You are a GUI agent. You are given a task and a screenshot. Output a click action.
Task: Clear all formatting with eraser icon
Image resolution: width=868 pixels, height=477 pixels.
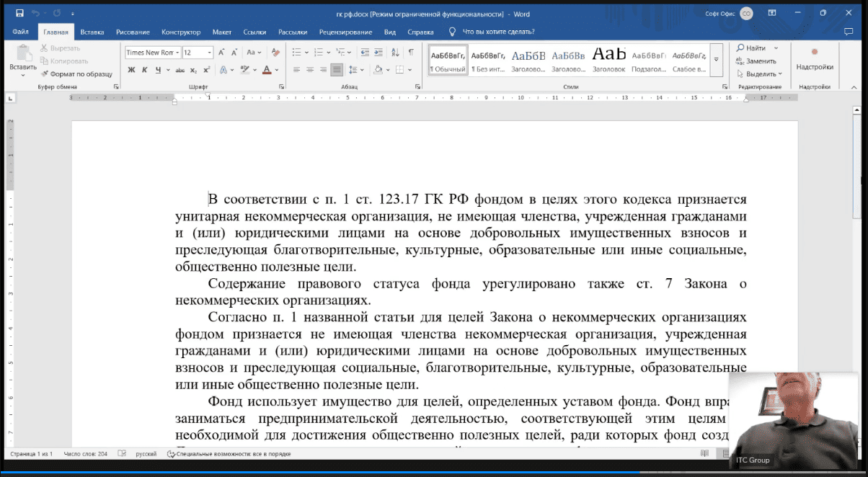tap(275, 53)
